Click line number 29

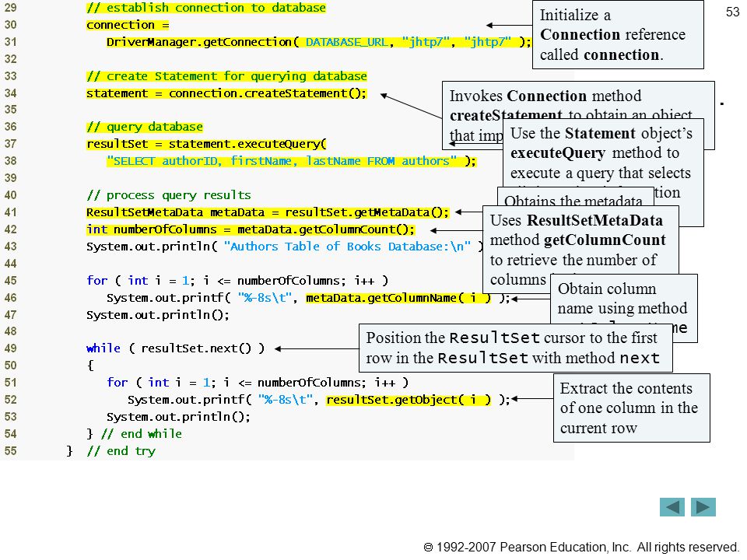point(10,8)
